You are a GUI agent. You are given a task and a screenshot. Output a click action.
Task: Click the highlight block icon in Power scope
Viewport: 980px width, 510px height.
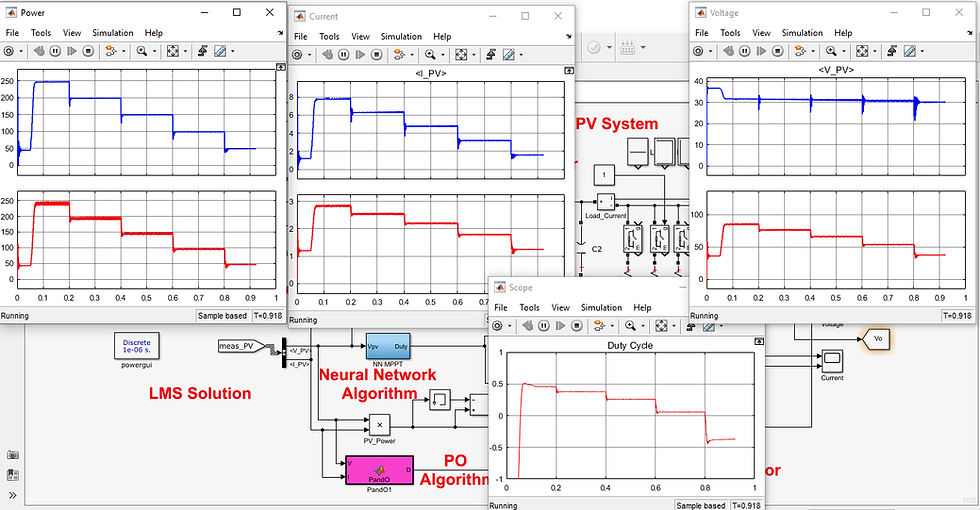[x=112, y=51]
